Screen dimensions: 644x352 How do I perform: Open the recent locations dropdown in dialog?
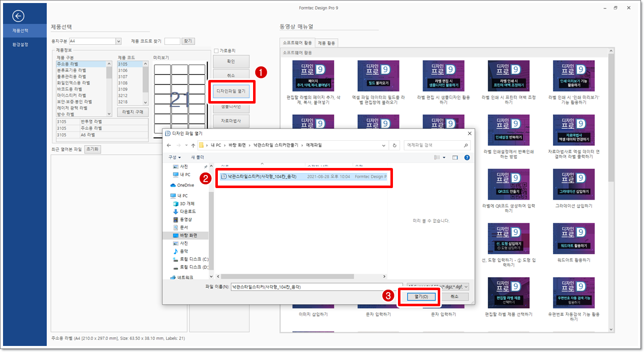pyautogui.click(x=186, y=145)
